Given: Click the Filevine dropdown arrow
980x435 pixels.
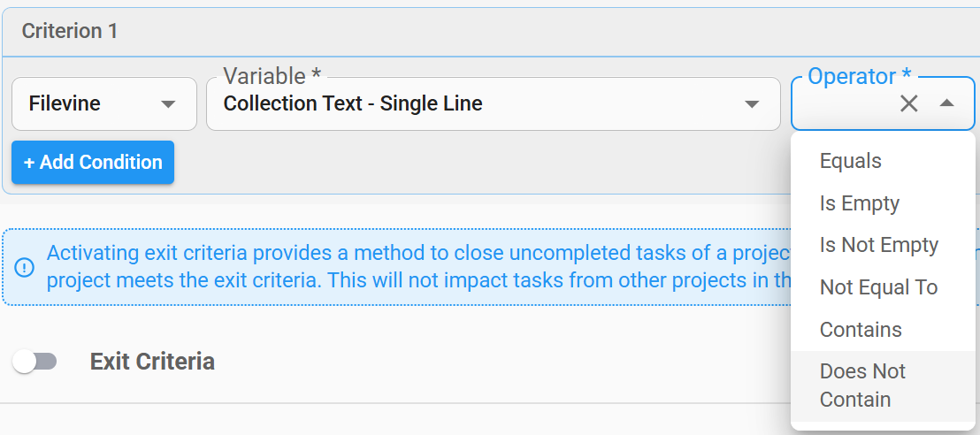Looking at the screenshot, I should point(168,104).
